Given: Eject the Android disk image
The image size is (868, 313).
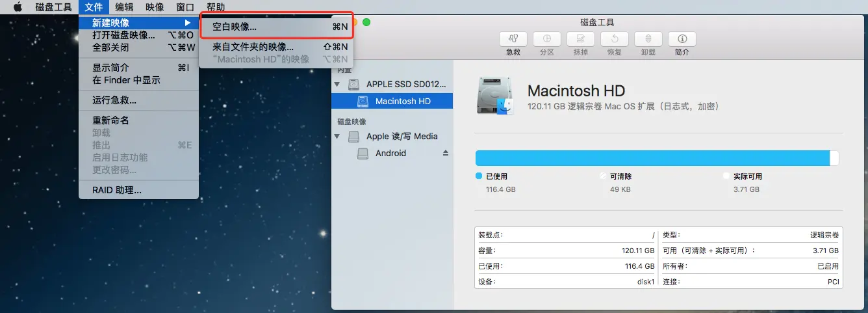Looking at the screenshot, I should pyautogui.click(x=446, y=153).
